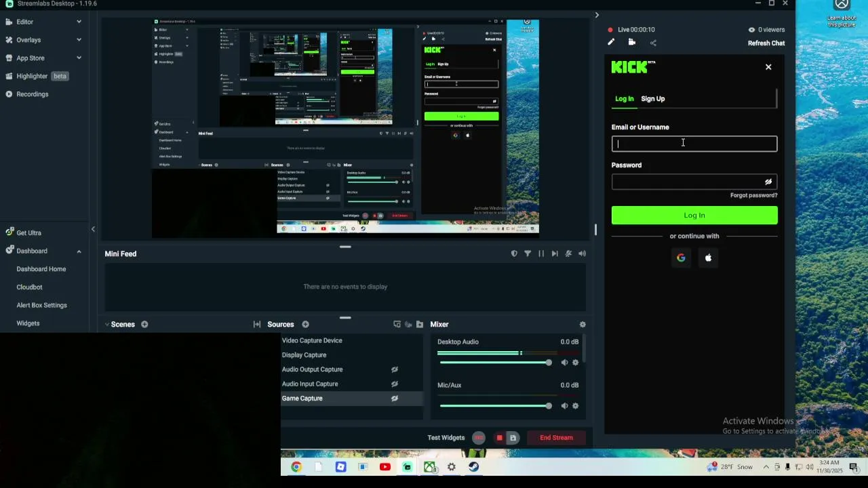Expand the App Store chevron
The image size is (868, 488).
click(79, 58)
